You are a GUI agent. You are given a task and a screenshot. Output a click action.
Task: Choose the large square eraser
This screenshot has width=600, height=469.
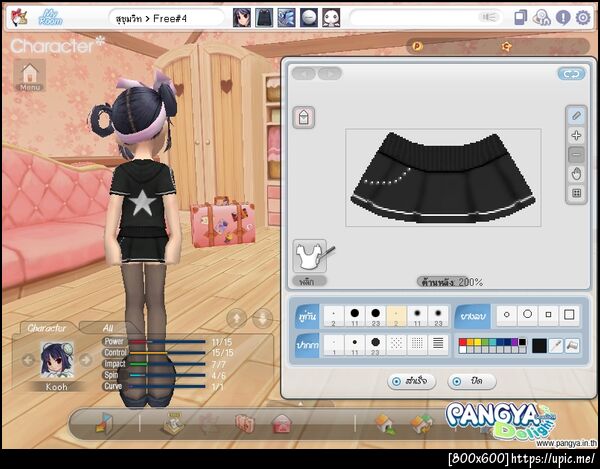(569, 315)
